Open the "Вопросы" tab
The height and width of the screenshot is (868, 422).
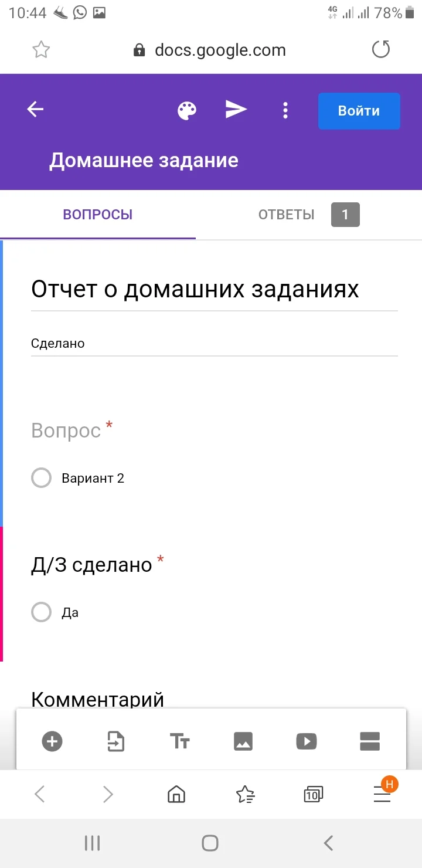pos(98,215)
